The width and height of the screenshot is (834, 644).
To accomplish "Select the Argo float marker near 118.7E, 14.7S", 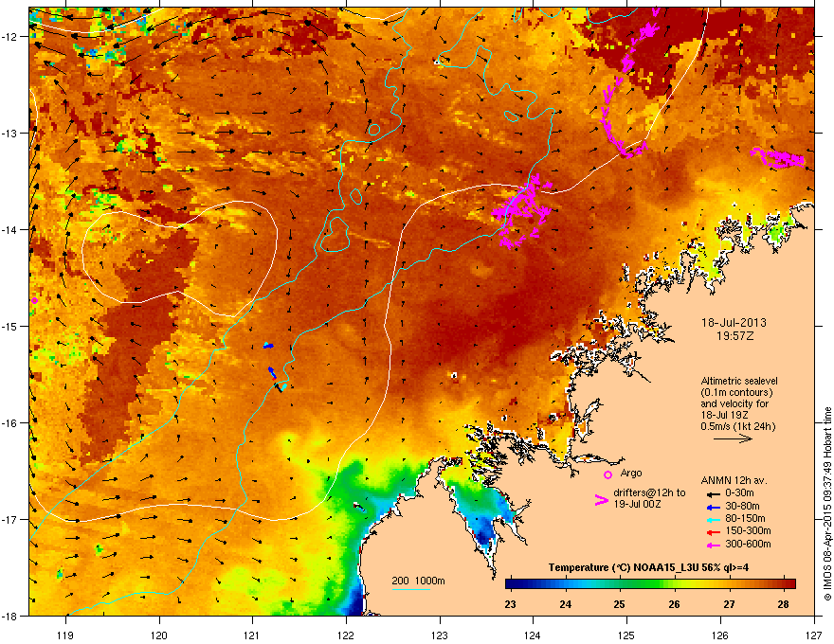I will pyautogui.click(x=34, y=300).
